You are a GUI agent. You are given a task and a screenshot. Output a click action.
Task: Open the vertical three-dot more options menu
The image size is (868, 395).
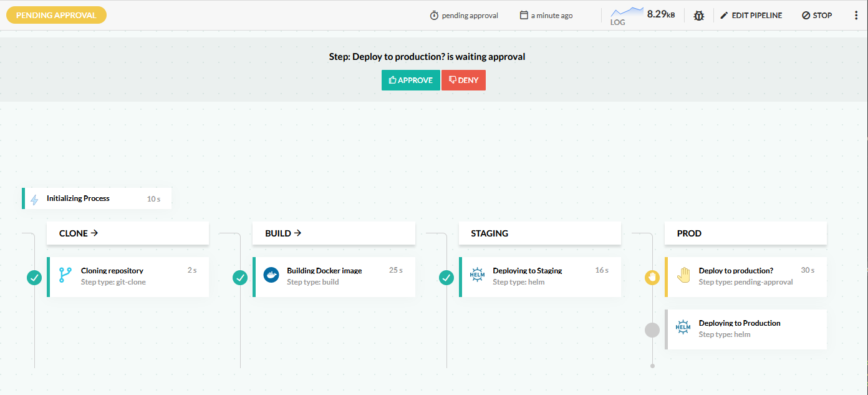coord(856,16)
